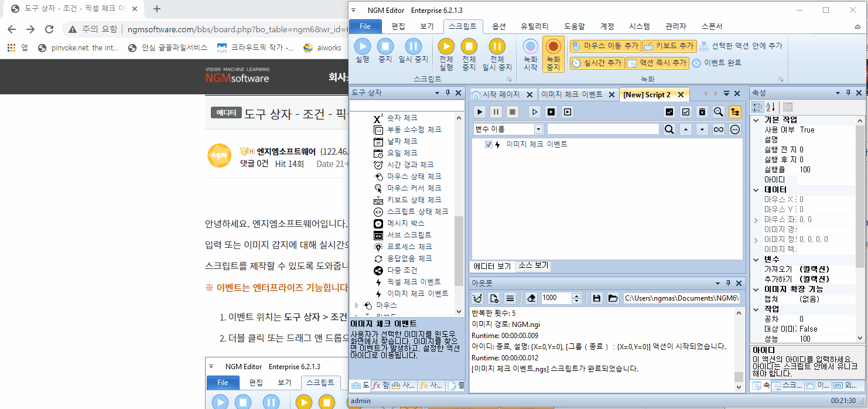Toggle the highlighted tree view icon
The image size is (868, 409).
point(735,111)
